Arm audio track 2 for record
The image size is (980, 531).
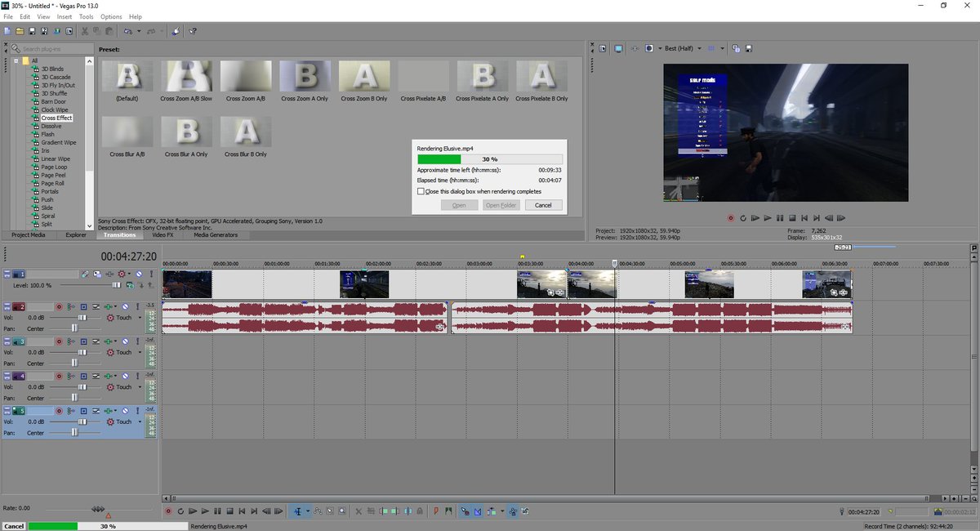(x=59, y=306)
